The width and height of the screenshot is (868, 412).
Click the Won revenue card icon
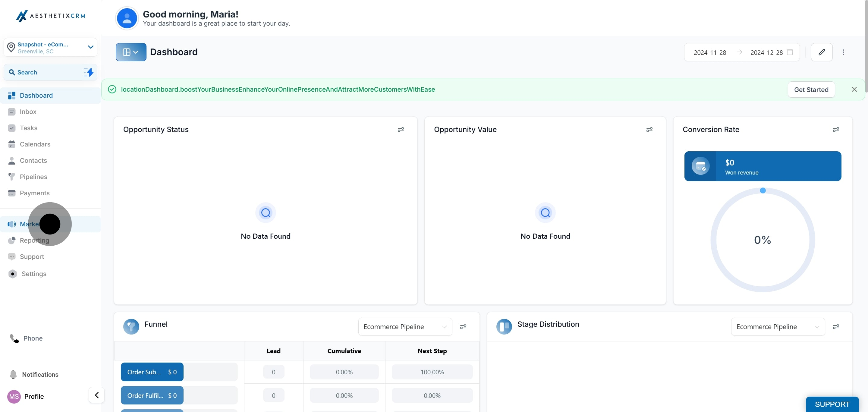[x=700, y=166]
